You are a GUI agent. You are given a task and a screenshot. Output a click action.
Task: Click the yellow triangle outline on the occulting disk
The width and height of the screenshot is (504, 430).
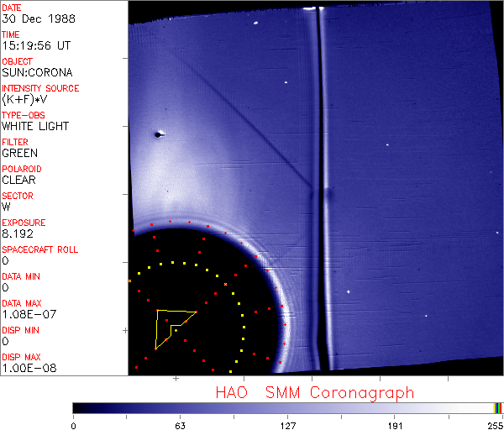click(x=157, y=329)
